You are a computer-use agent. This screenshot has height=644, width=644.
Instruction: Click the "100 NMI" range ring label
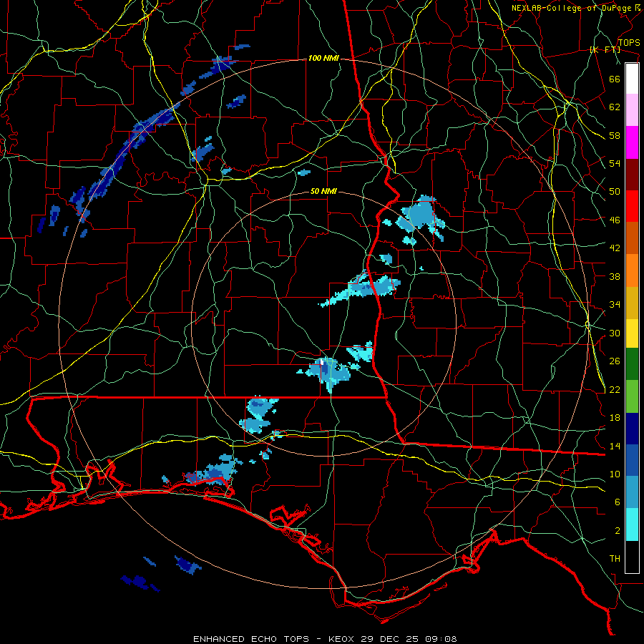pos(323,58)
